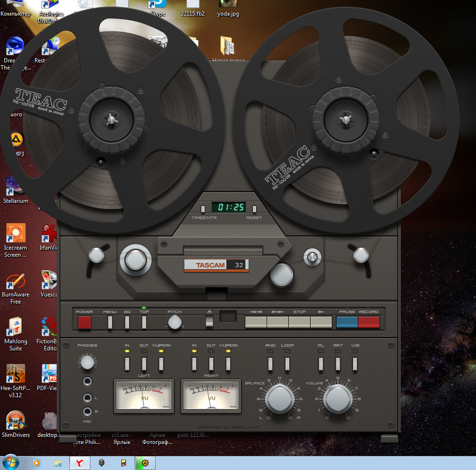Image resolution: width=476 pixels, height=470 pixels.
Task: Select the FictionBook Editor desktop icon
Action: [47, 334]
